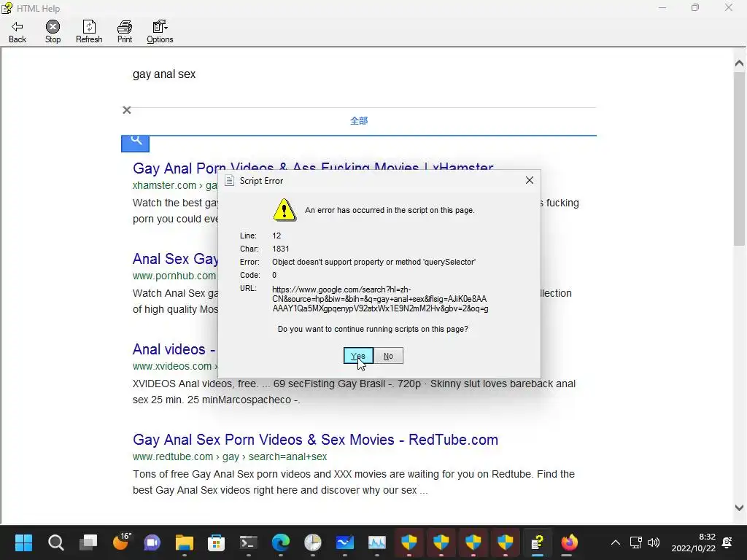Open the weather widget showing 16°
This screenshot has width=747, height=560.
[121, 542]
